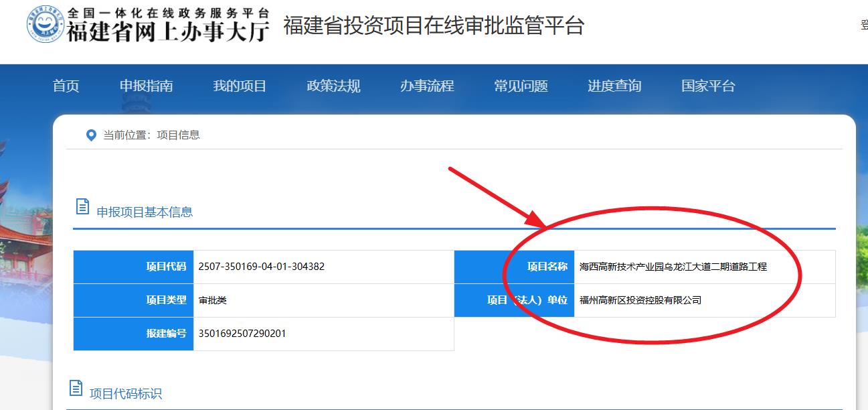Click the 申报项目基本信息 section heading
Image resolution: width=868 pixels, height=410 pixels.
tap(145, 212)
